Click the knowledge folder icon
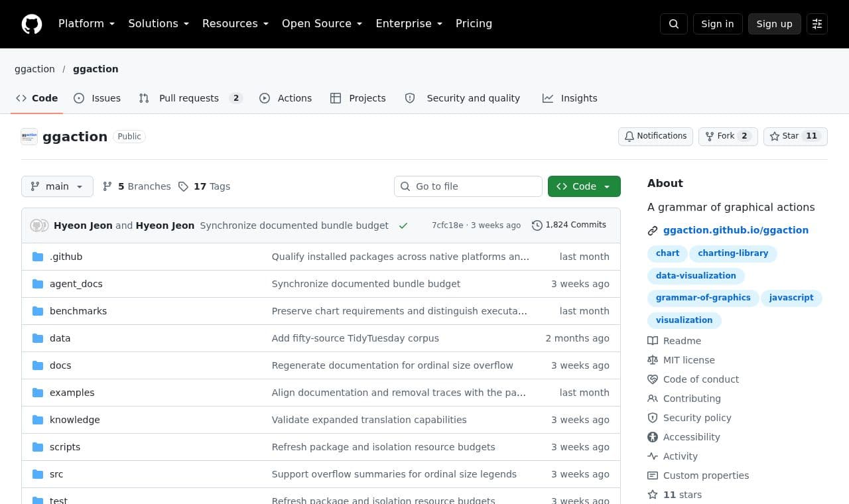The height and width of the screenshot is (504, 849). click(x=38, y=420)
